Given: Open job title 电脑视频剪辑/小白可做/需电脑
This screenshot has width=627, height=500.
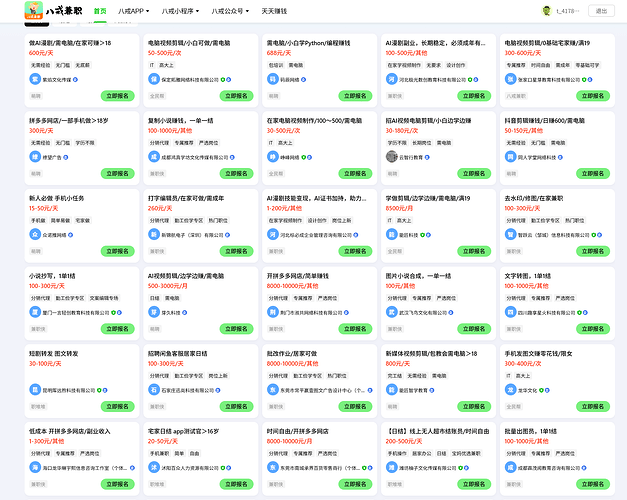Looking at the screenshot, I should (x=189, y=43).
